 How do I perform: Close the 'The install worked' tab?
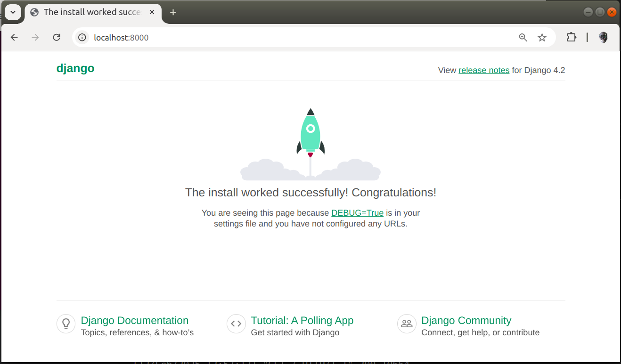click(152, 12)
